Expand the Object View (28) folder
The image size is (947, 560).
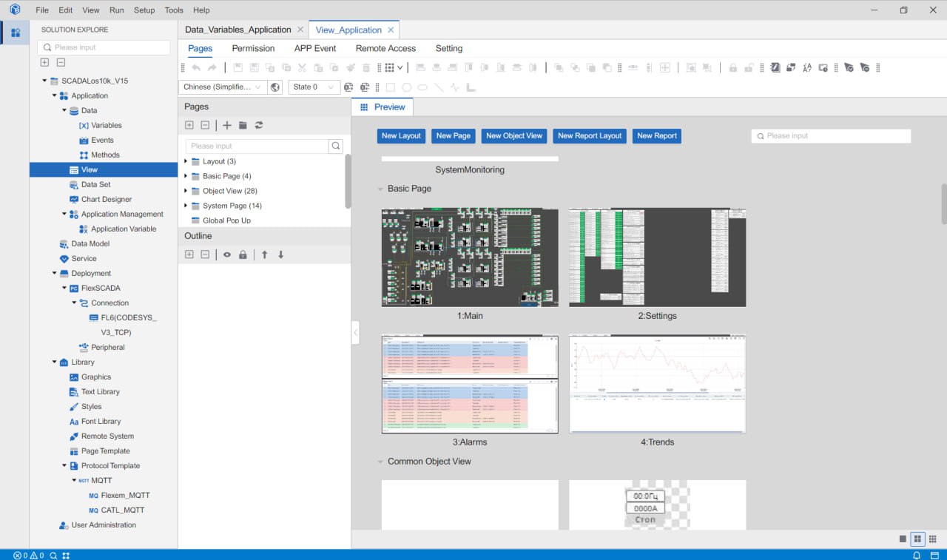coord(186,191)
